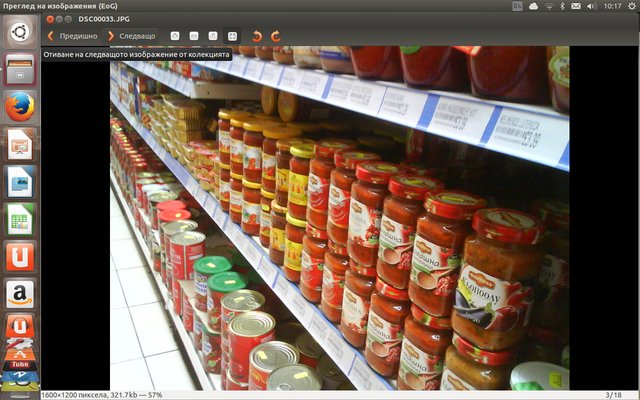Open Amazon from the launcher
This screenshot has height=400, width=640.
20,294
